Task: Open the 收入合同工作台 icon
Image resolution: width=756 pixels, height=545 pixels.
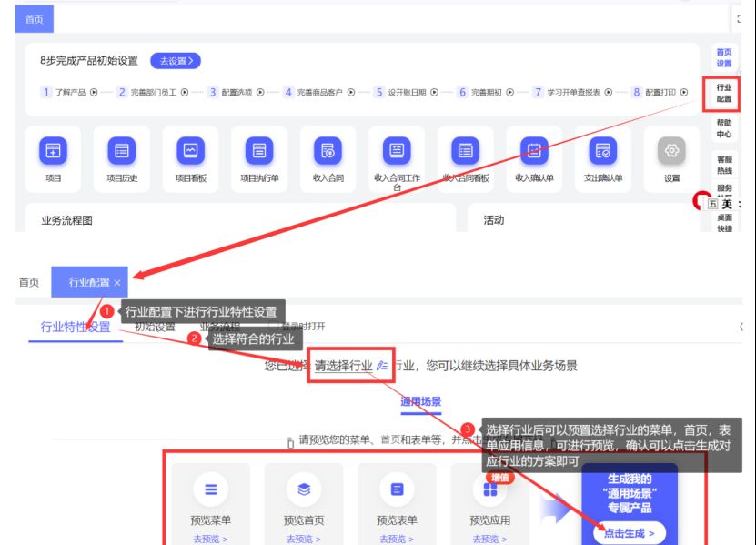Action: click(397, 150)
